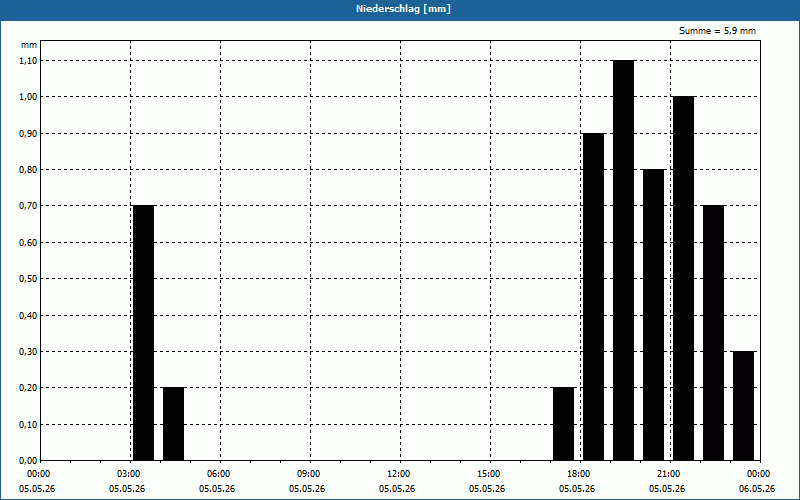Click the 15:00 time axis label
Image resolution: width=800 pixels, height=500 pixels.
(x=490, y=474)
